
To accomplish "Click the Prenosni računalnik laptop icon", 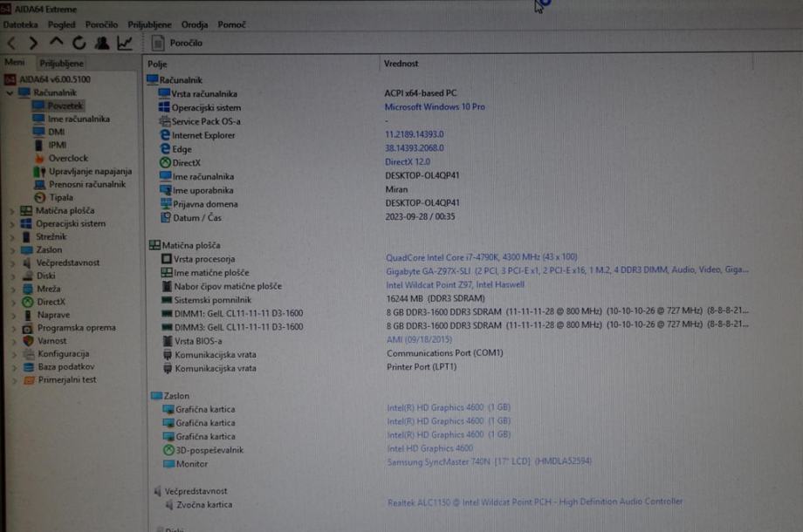I will tap(40, 185).
